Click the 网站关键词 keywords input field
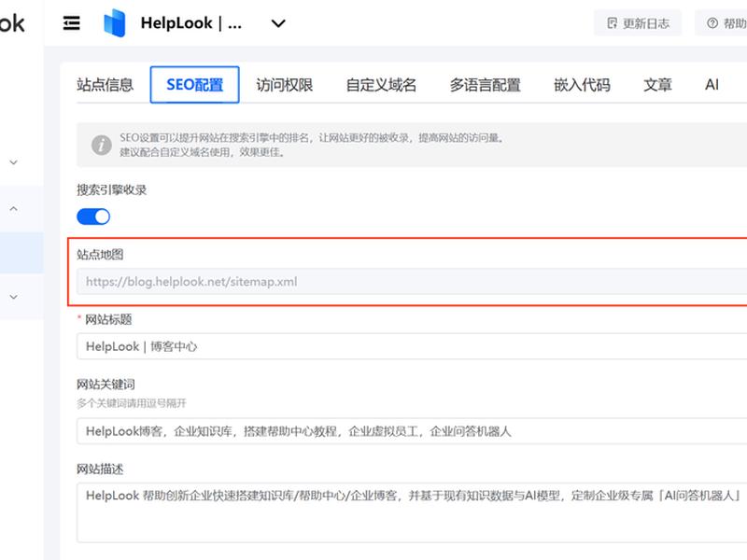747x560 pixels. pyautogui.click(x=412, y=431)
